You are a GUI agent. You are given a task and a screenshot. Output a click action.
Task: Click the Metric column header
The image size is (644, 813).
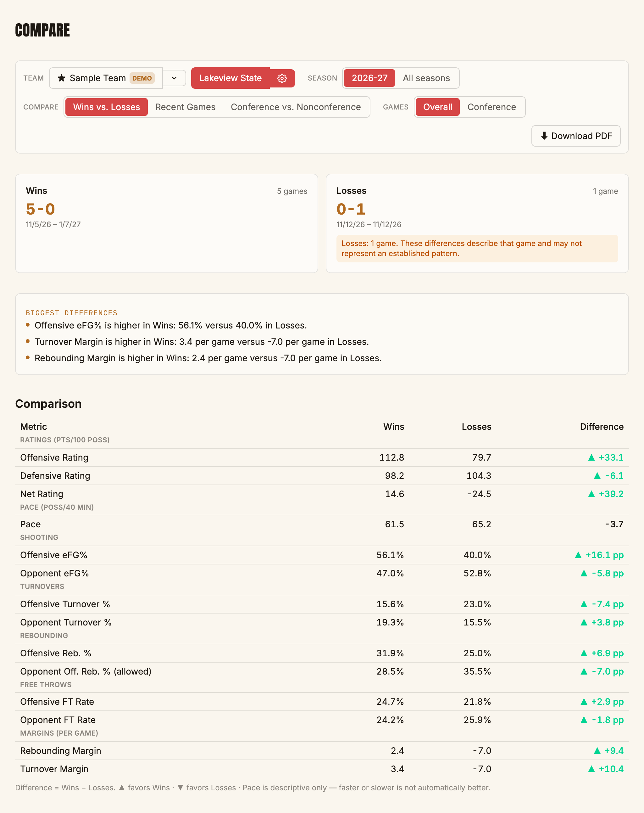click(34, 427)
